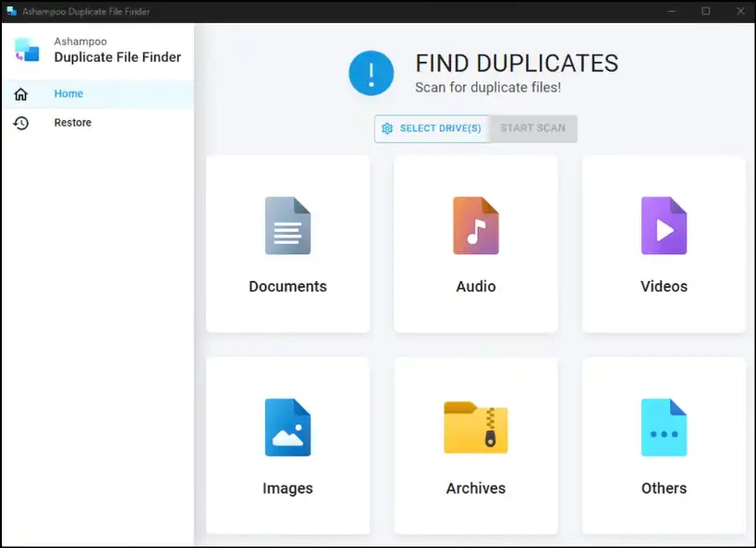Click the Videos category card
This screenshot has height=548, width=756.
coord(664,245)
